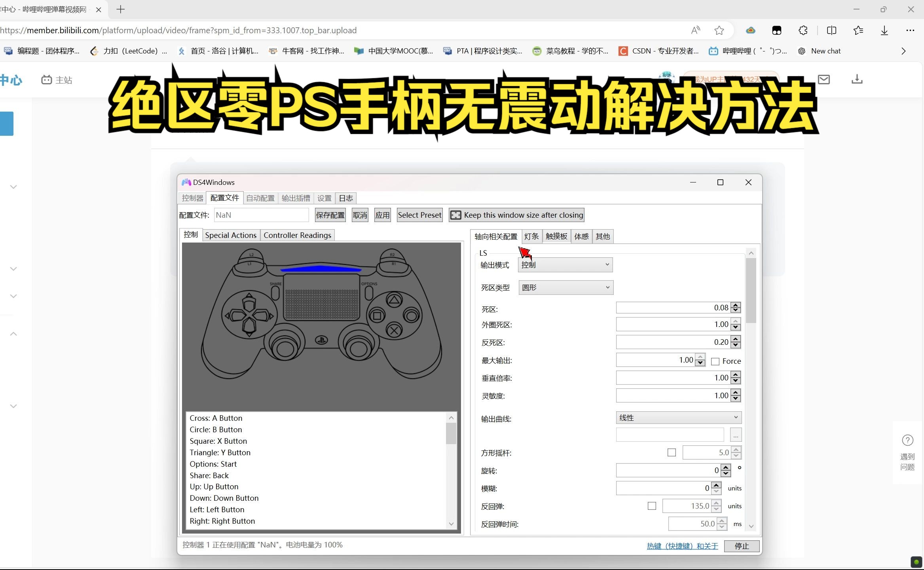Click the browser favorites star icon
Screen dimensions: 924x570
[x=719, y=30]
